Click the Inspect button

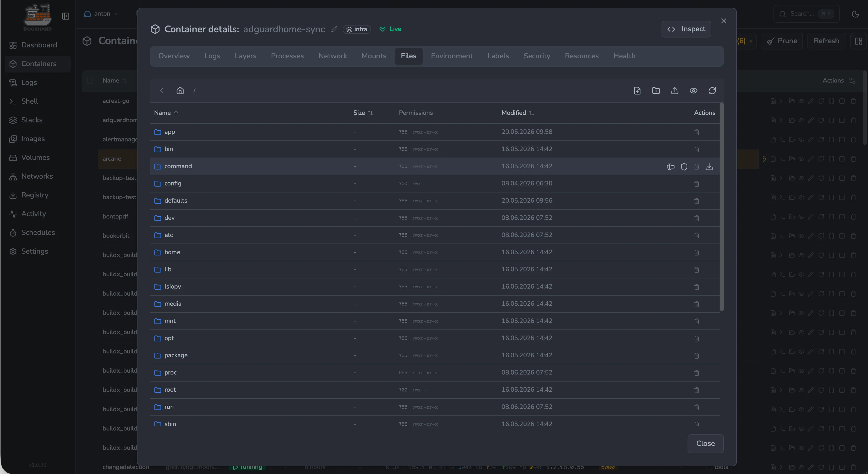686,29
